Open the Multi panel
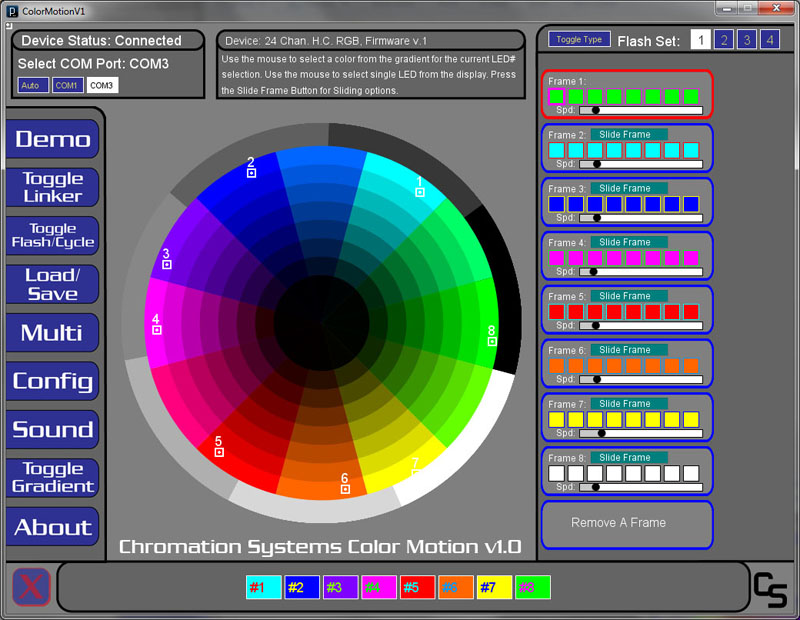The height and width of the screenshot is (620, 800). 53,333
